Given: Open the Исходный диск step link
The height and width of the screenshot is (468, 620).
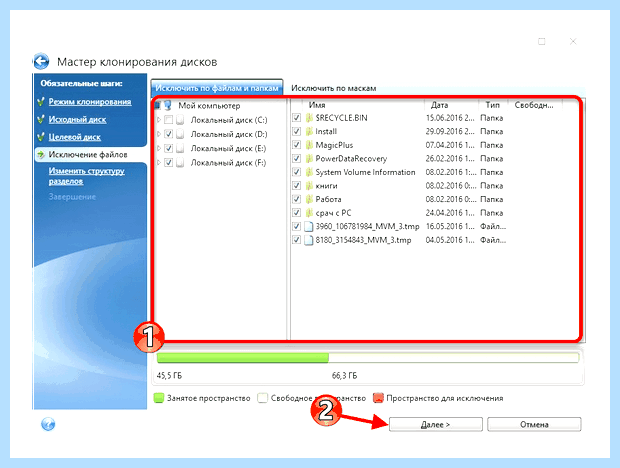Looking at the screenshot, I should point(78,119).
